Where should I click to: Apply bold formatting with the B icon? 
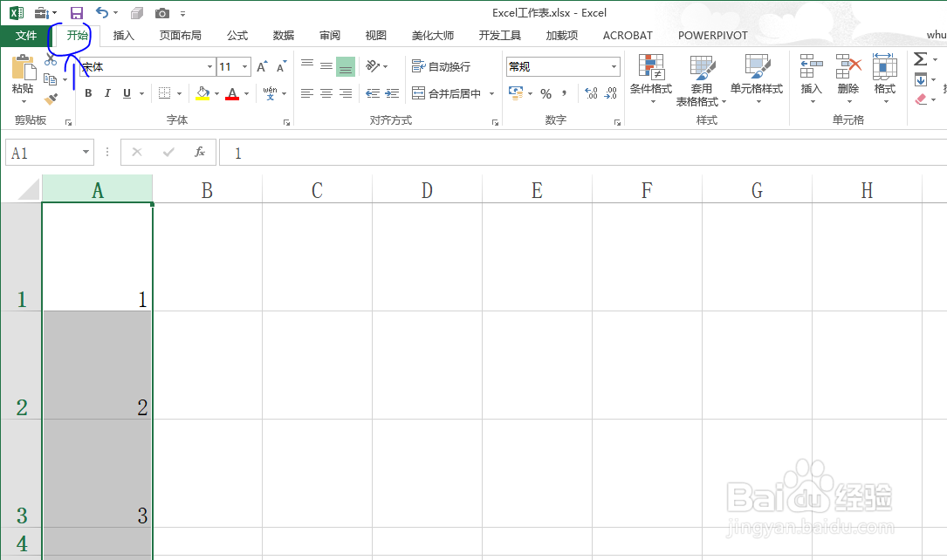pos(88,92)
